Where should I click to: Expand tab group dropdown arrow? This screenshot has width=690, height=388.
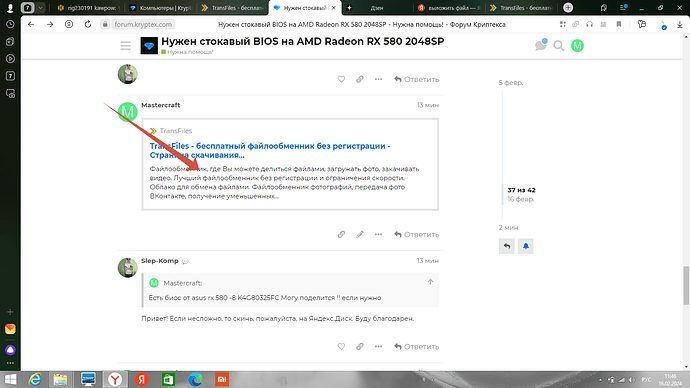coord(40,7)
